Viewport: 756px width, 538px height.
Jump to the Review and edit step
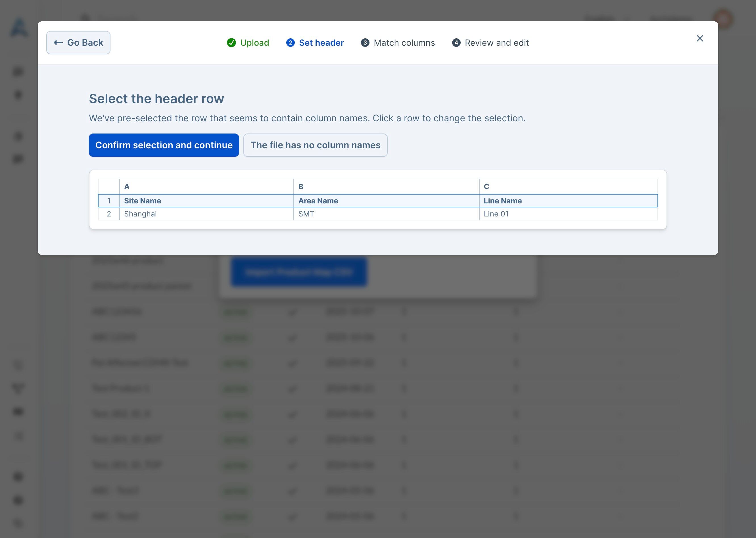[x=496, y=43]
